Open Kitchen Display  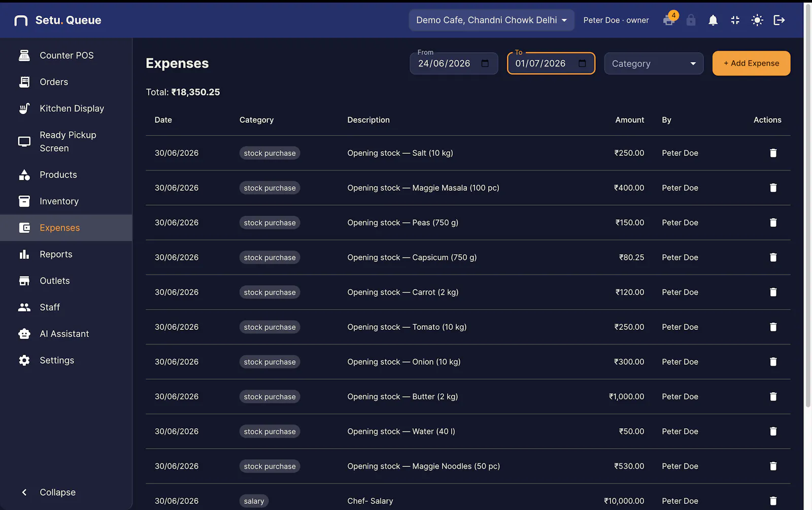(66, 108)
